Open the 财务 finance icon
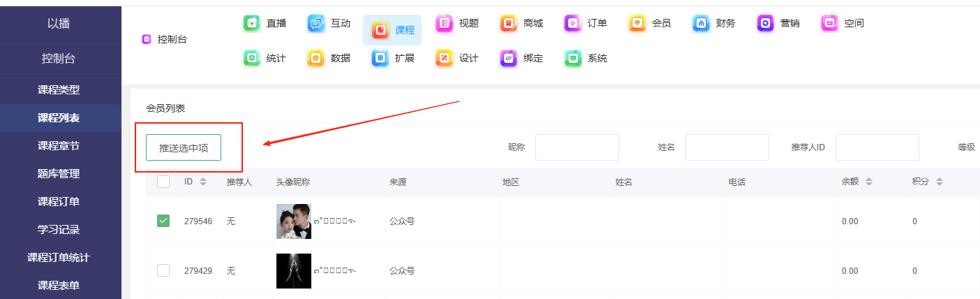980x299 pixels. click(x=701, y=23)
